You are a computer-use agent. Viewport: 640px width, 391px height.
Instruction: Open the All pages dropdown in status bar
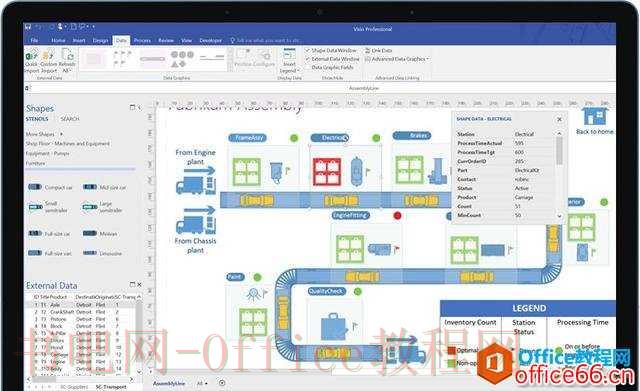click(202, 383)
